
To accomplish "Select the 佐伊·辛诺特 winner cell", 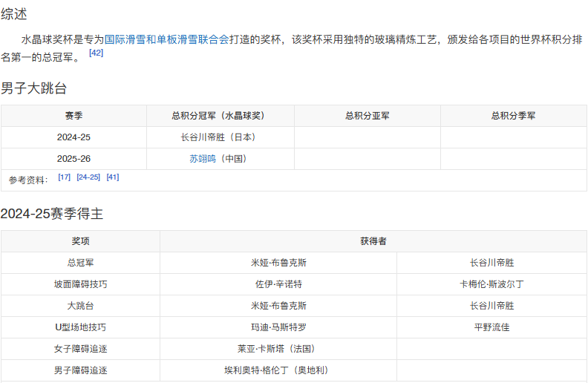I will 278,284.
